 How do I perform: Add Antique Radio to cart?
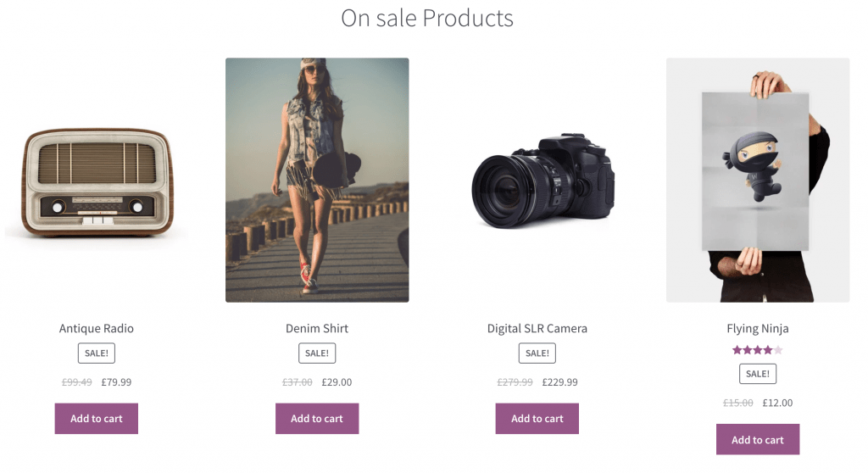(x=97, y=419)
